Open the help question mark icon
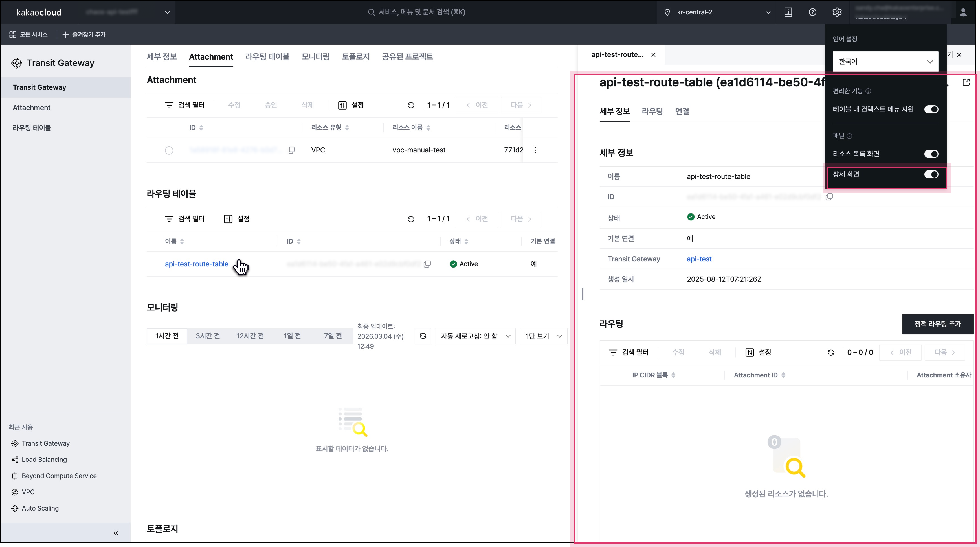980x547 pixels. coord(812,12)
